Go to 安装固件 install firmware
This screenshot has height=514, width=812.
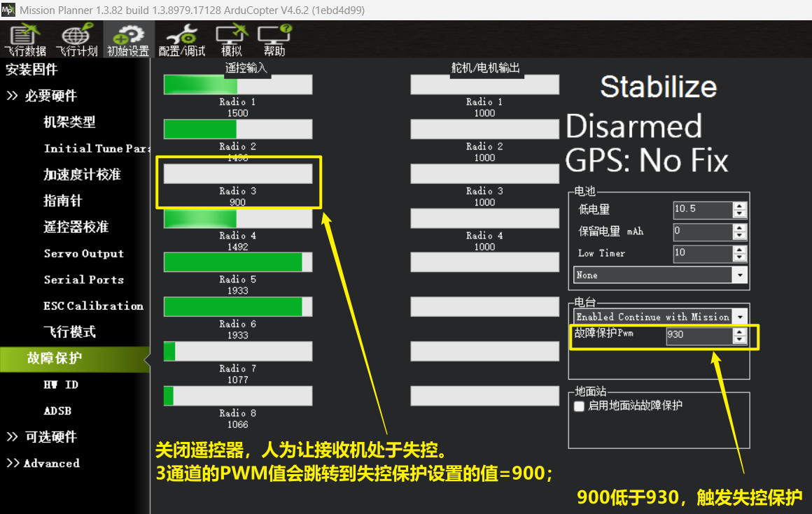31,70
